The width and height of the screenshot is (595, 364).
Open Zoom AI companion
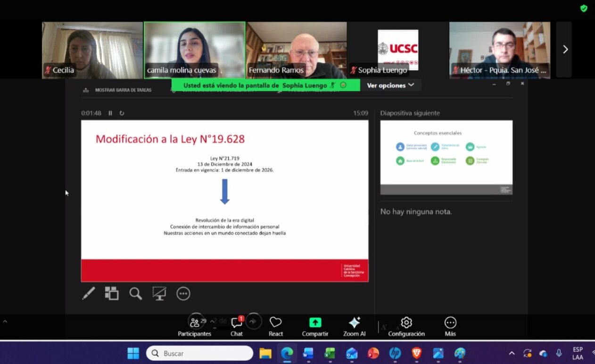pyautogui.click(x=354, y=326)
